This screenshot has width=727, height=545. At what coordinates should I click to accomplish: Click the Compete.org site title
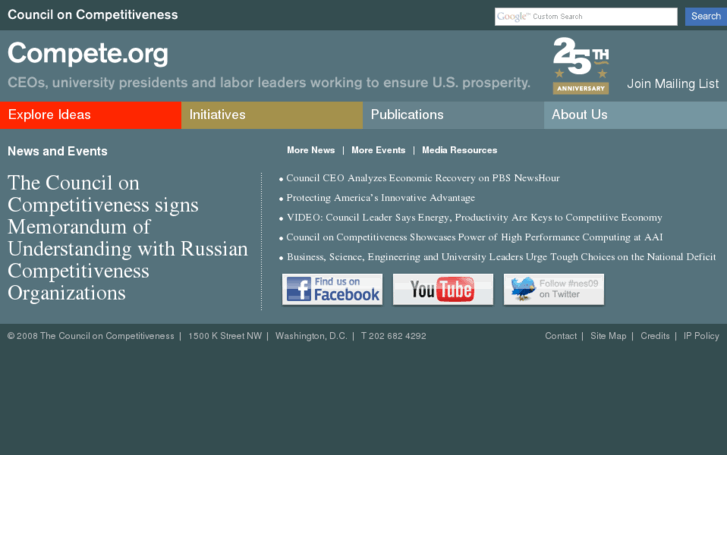pos(88,54)
